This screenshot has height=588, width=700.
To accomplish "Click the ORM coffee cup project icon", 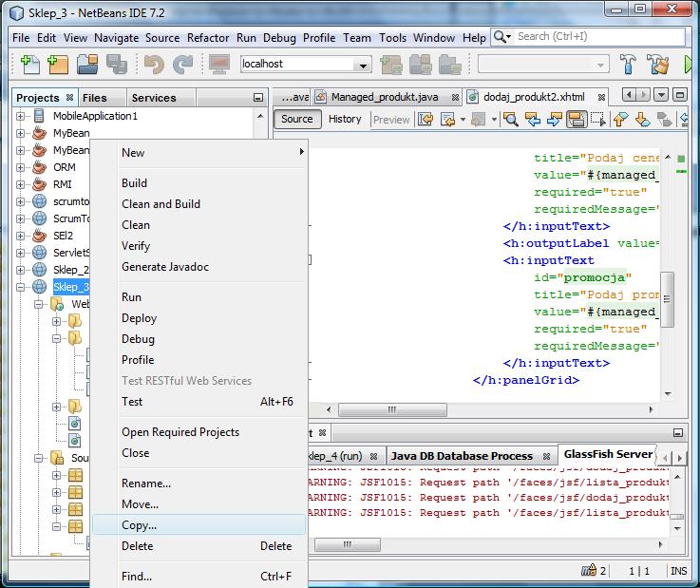I will point(39,167).
